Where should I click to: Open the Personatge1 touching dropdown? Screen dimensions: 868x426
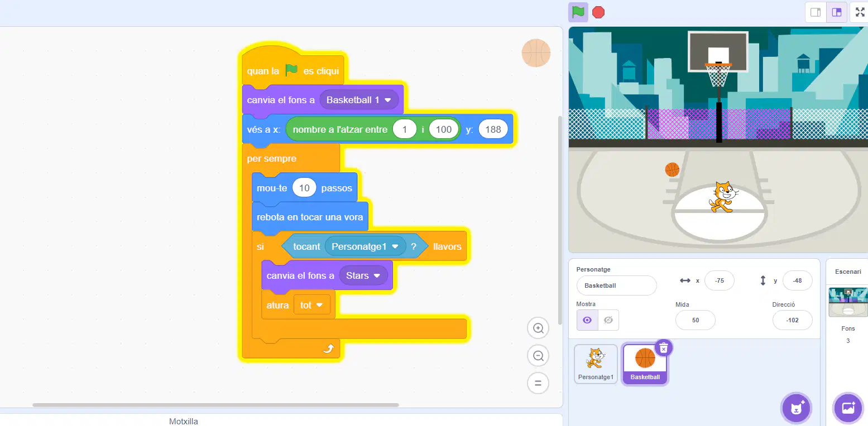[366, 246]
